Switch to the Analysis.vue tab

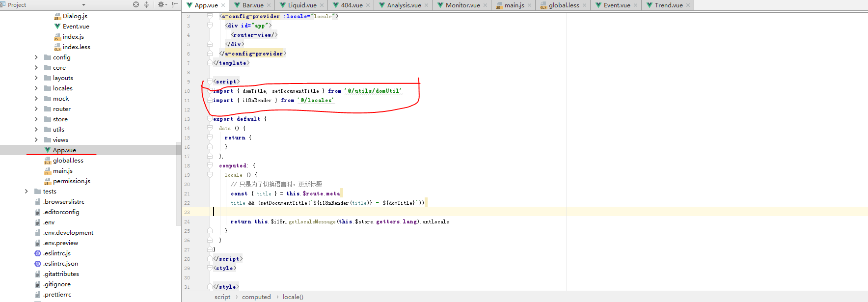[404, 5]
